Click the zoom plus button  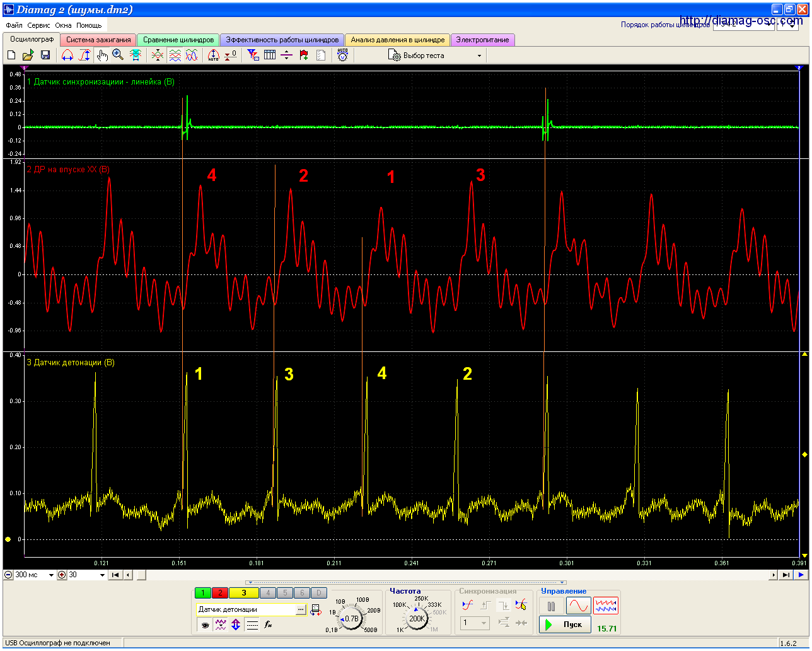click(x=62, y=575)
